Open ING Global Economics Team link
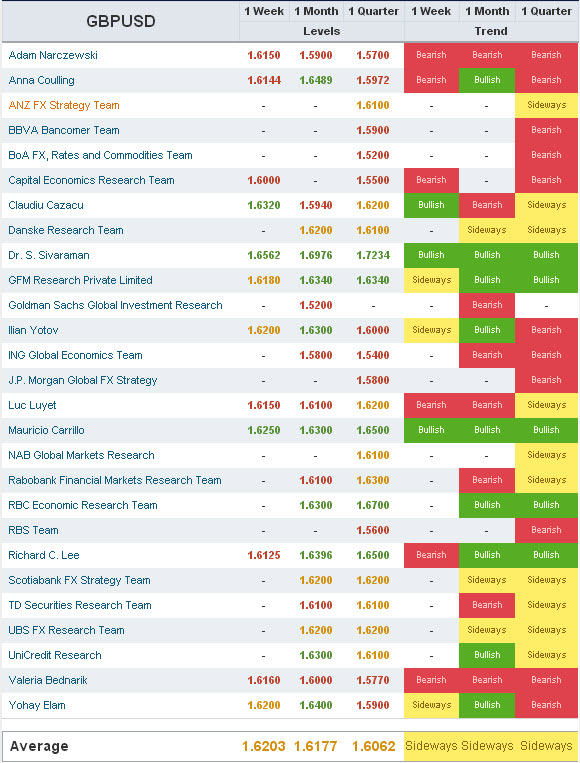This screenshot has width=580, height=763. (75, 355)
